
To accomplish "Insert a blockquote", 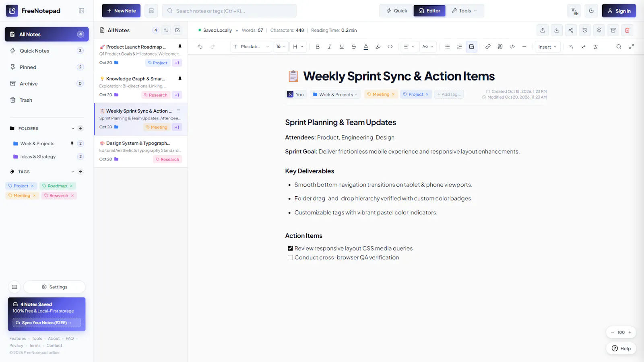I will (x=500, y=47).
